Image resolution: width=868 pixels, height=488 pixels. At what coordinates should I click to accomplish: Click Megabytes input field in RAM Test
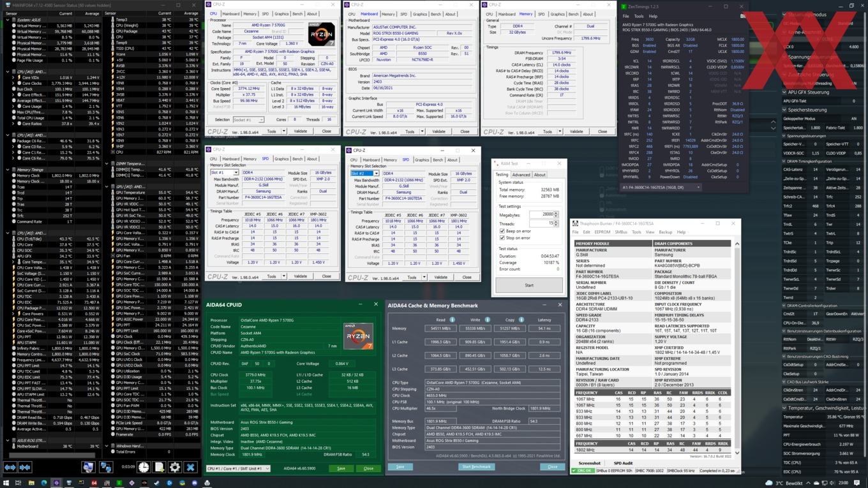point(542,214)
